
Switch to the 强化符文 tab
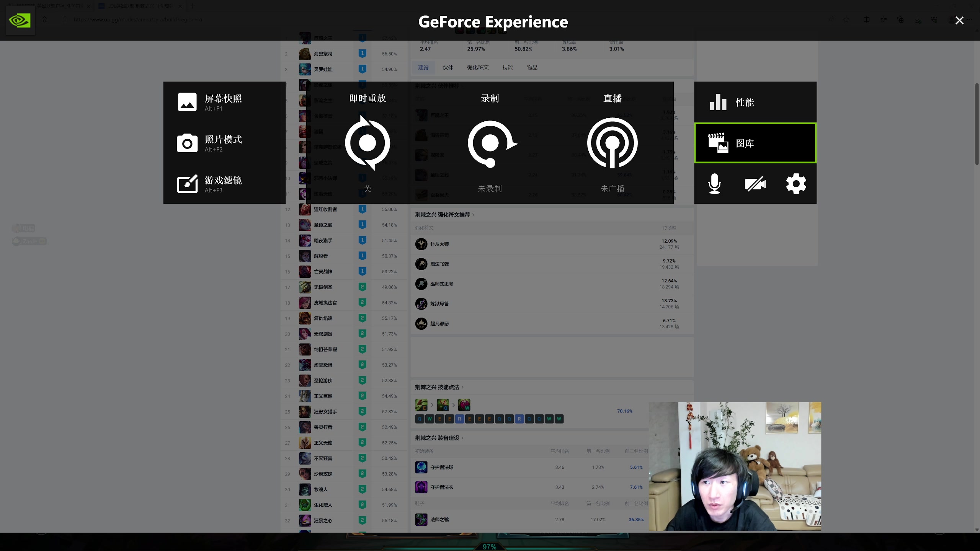(478, 67)
